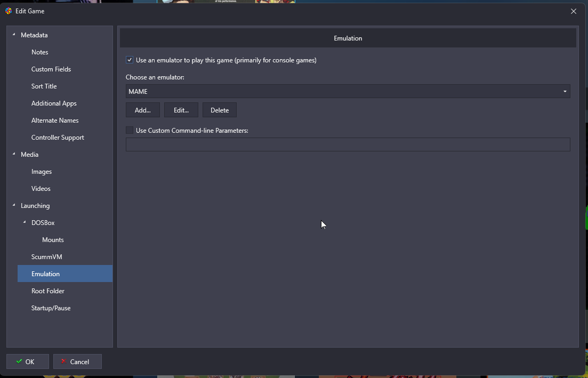Open the Choose an emulator dropdown
Screen dimensions: 588x378
(348, 92)
